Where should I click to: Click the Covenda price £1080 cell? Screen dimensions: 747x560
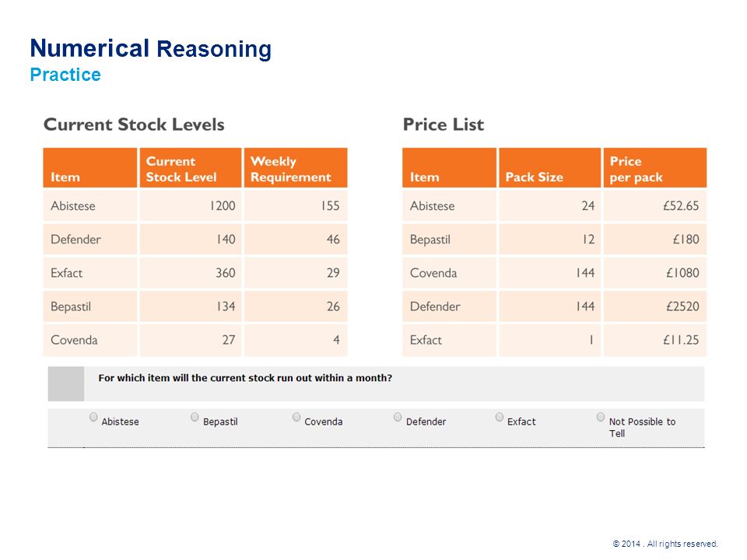pyautogui.click(x=654, y=273)
